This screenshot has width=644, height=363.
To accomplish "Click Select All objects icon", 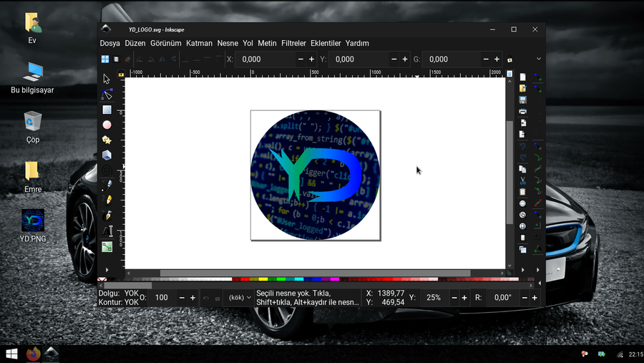I will 105,59.
